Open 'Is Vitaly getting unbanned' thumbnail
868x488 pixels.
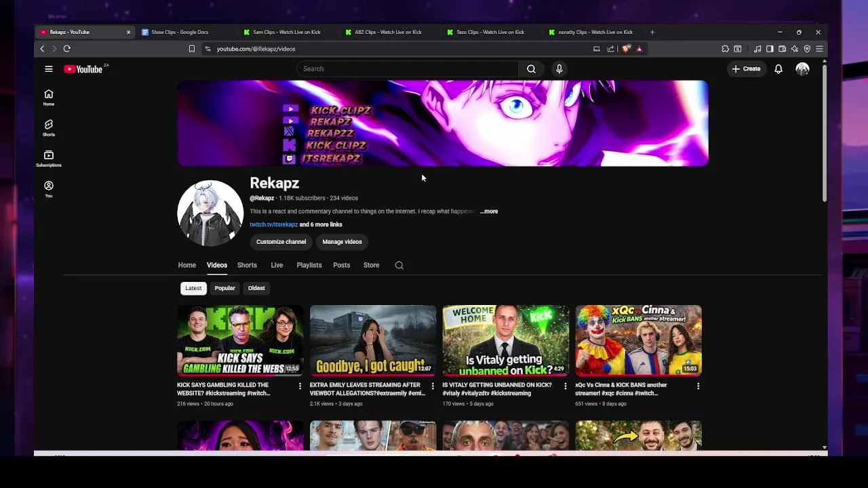[506, 340]
